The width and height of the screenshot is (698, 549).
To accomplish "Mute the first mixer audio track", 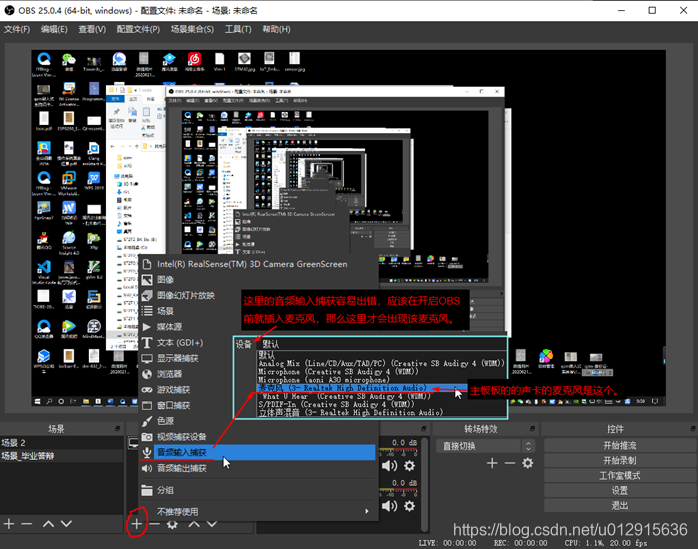I will click(x=390, y=466).
